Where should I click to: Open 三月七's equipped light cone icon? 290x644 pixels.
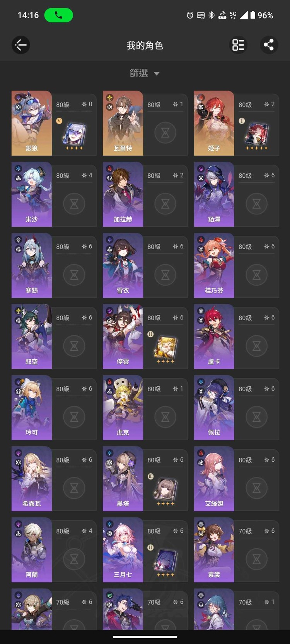click(x=165, y=562)
